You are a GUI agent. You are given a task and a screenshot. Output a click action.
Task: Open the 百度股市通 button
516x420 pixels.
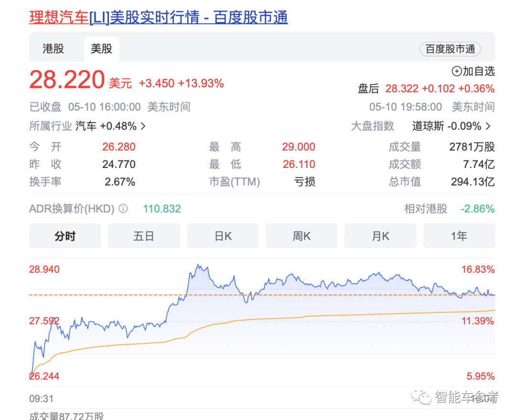(450, 49)
